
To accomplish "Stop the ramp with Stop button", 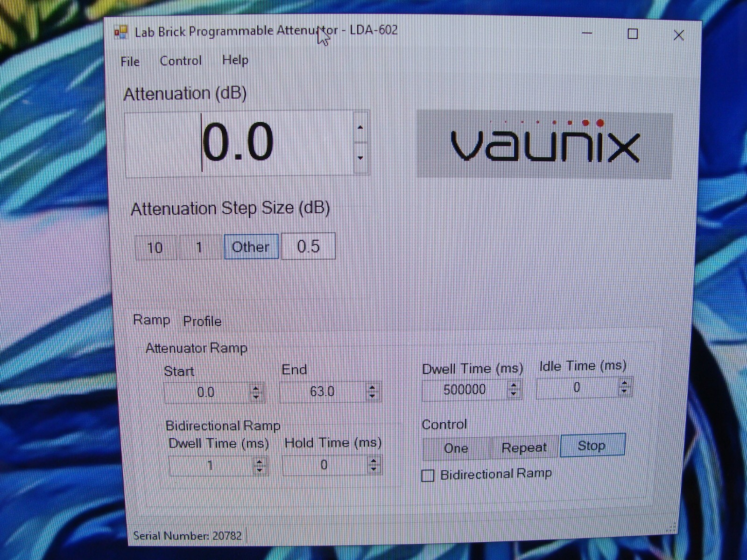I will pos(592,445).
